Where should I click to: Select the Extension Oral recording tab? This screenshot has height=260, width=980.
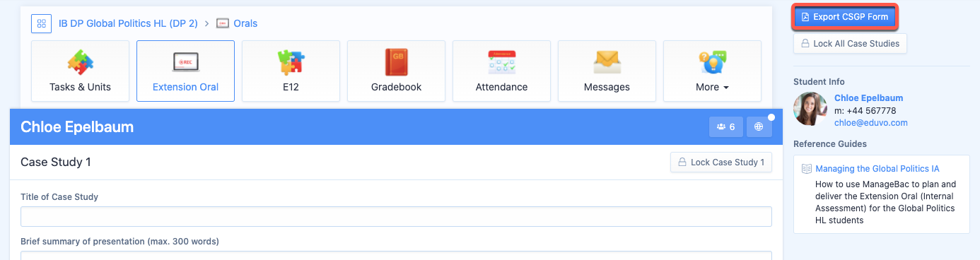pyautogui.click(x=185, y=71)
